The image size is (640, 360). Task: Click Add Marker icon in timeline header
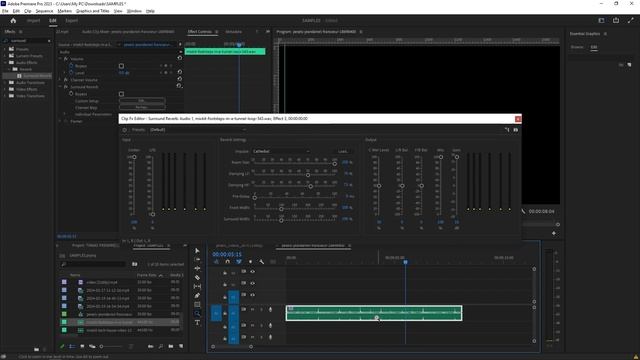point(250,262)
